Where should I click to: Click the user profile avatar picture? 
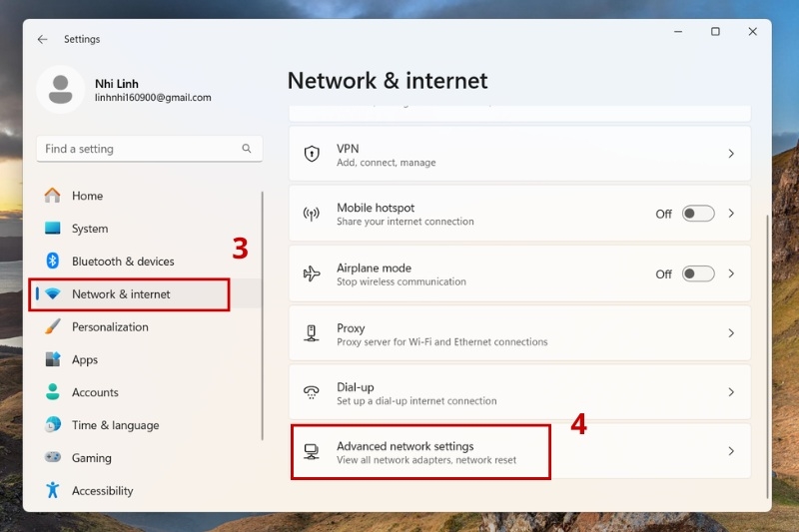pos(60,90)
